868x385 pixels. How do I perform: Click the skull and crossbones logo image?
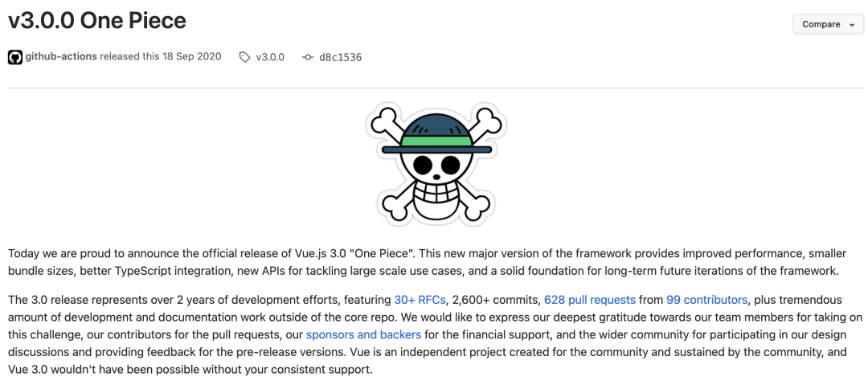pyautogui.click(x=436, y=163)
